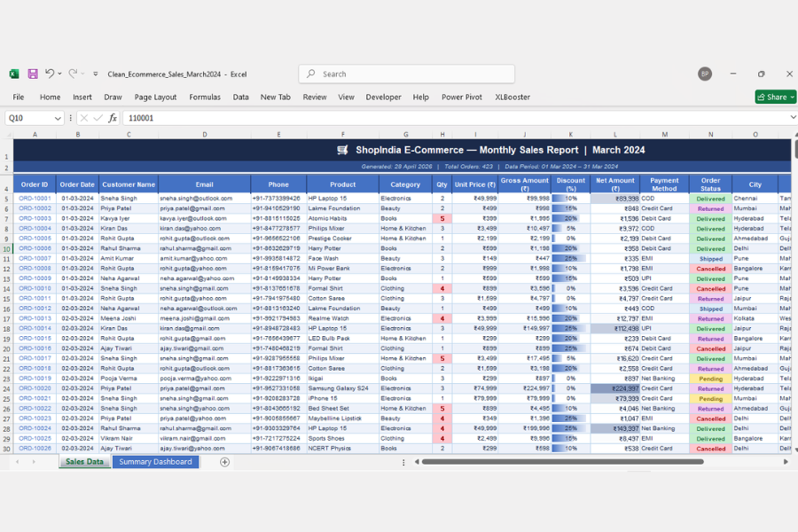Open the Insert ribbon tab

(82, 97)
